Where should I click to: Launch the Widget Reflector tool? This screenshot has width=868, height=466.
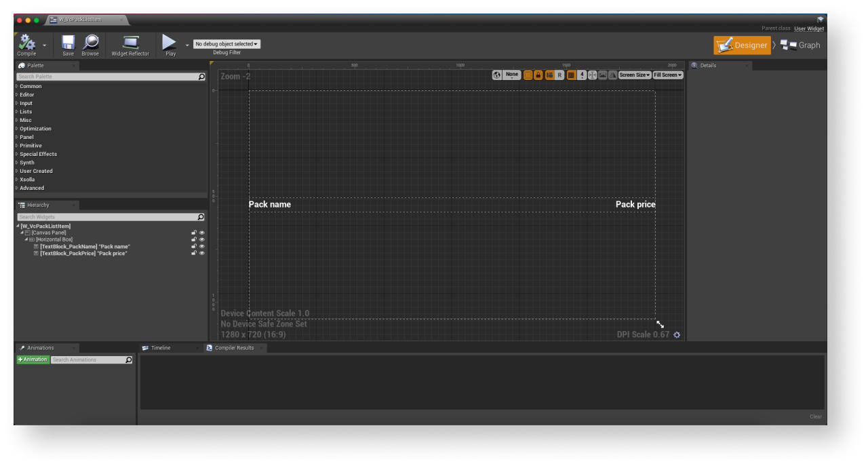click(x=130, y=43)
